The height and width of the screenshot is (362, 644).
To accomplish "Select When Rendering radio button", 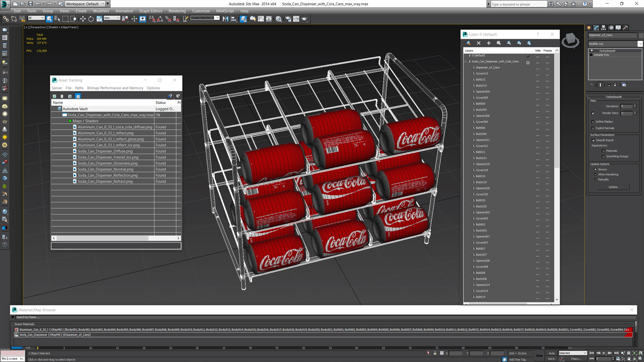I will pyautogui.click(x=595, y=174).
